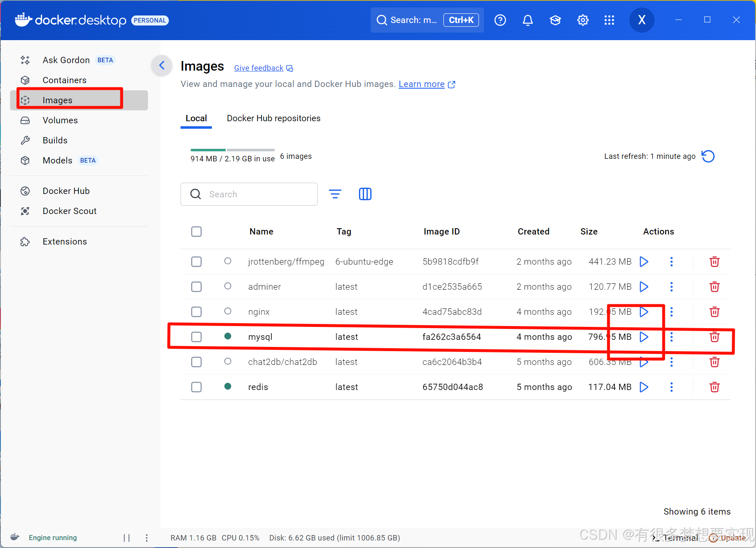This screenshot has width=756, height=548.
Task: Open Docker Scout in the sidebar
Action: tap(79, 211)
